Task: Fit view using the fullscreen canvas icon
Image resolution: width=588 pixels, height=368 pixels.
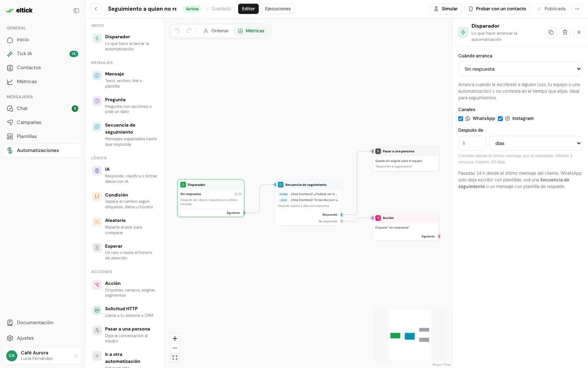Action: point(175,358)
